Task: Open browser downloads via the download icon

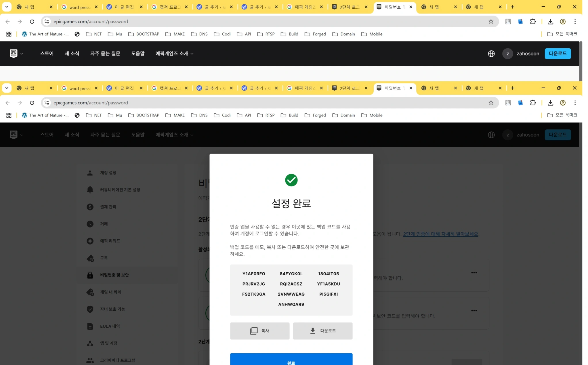Action: [x=551, y=103]
